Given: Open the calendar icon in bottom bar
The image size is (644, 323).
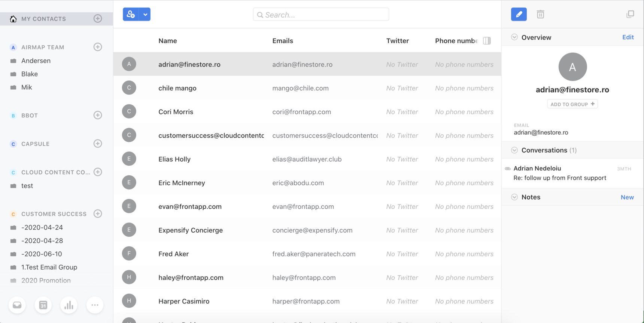Looking at the screenshot, I should (43, 305).
